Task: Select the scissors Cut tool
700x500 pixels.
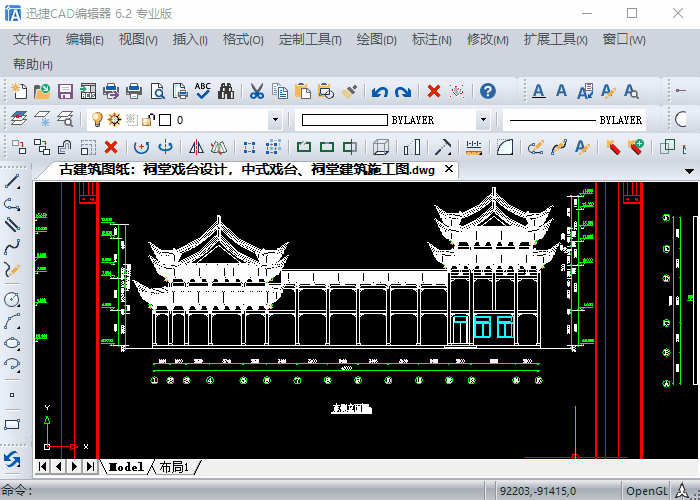Action: 256,91
